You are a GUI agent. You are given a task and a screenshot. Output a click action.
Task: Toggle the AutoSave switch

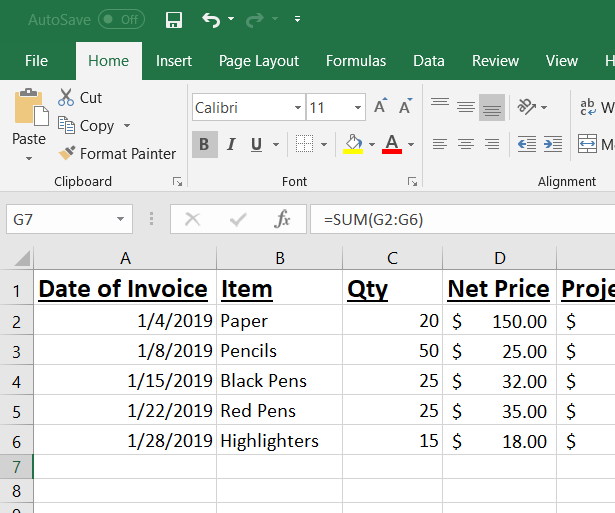click(x=121, y=20)
